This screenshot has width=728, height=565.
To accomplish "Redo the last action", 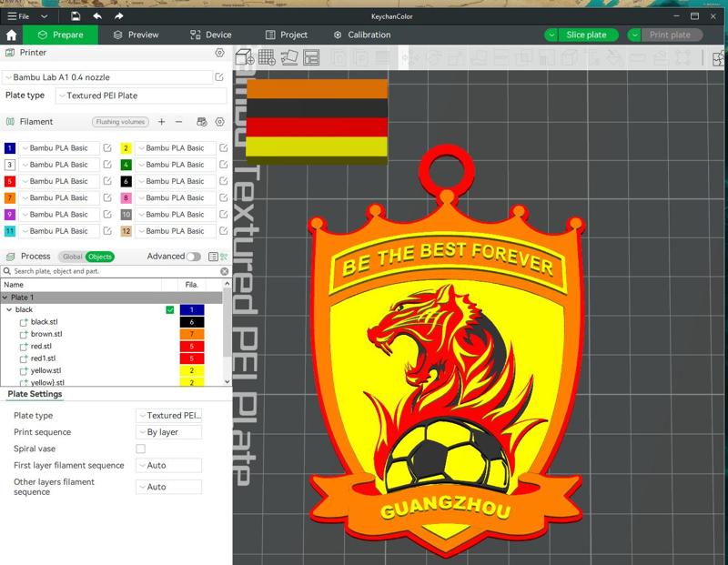I will click(x=119, y=16).
